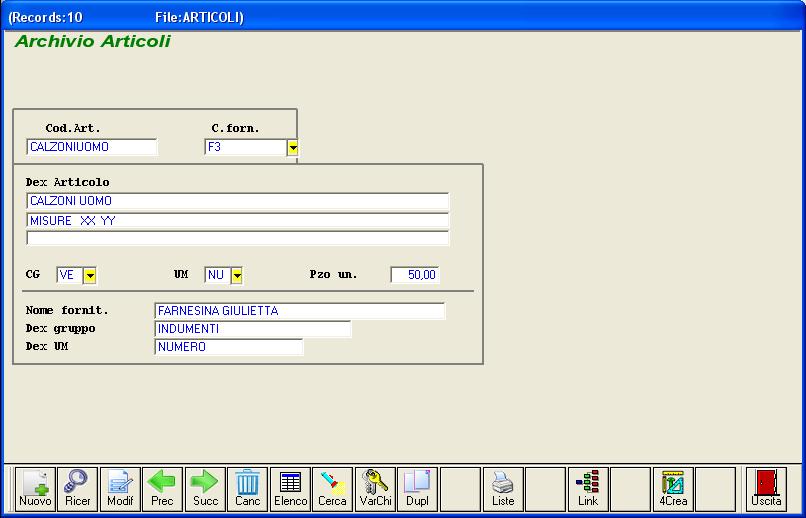Open the Ricer search icon
Viewport: 806px width, 518px height.
77,488
